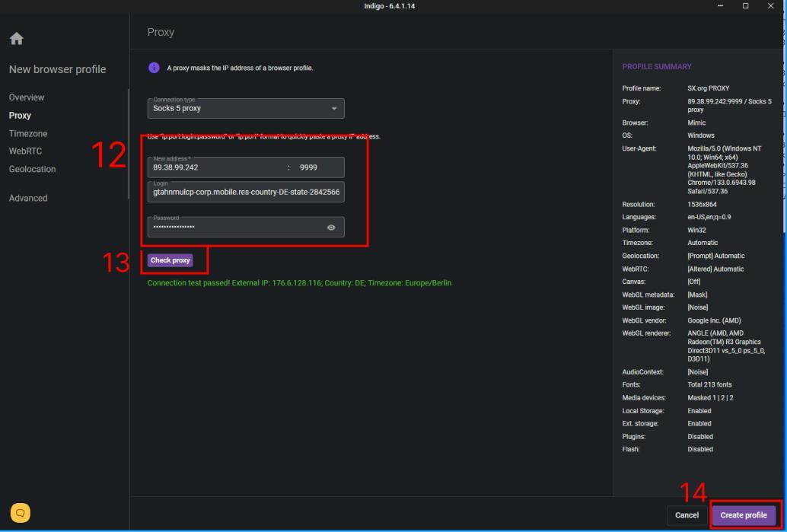The height and width of the screenshot is (532, 787).
Task: Click the sidebar vertical scrollbar
Action: coord(128,143)
